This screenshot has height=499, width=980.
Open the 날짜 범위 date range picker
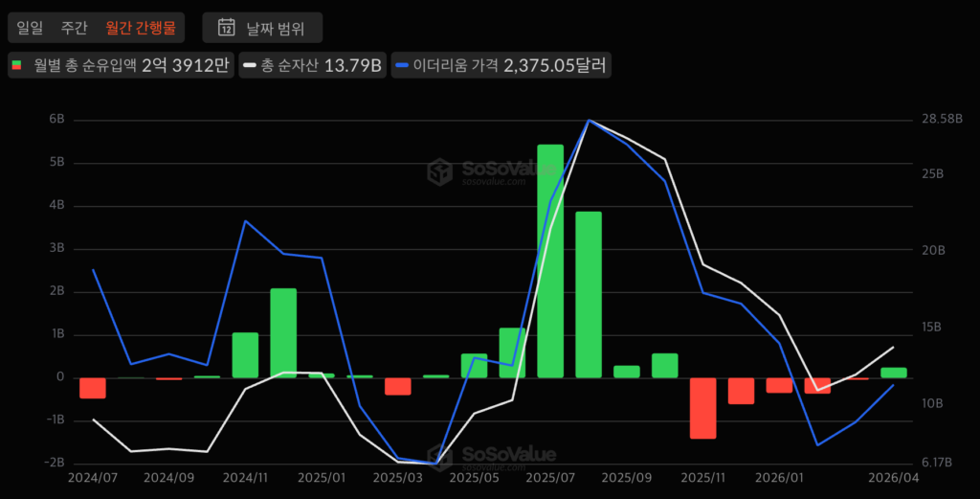(x=262, y=28)
